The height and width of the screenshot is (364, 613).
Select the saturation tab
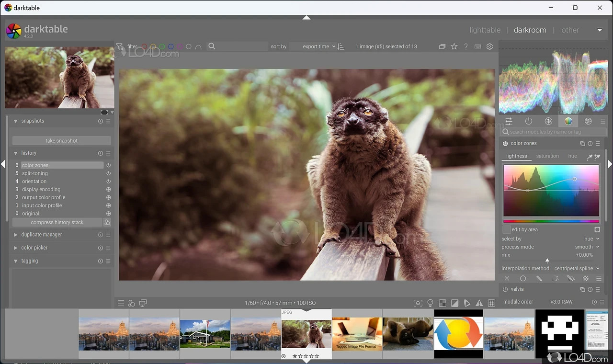click(547, 156)
